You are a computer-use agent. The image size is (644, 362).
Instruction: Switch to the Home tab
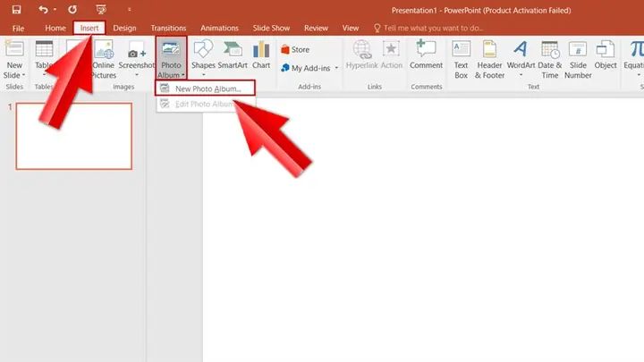pos(55,29)
